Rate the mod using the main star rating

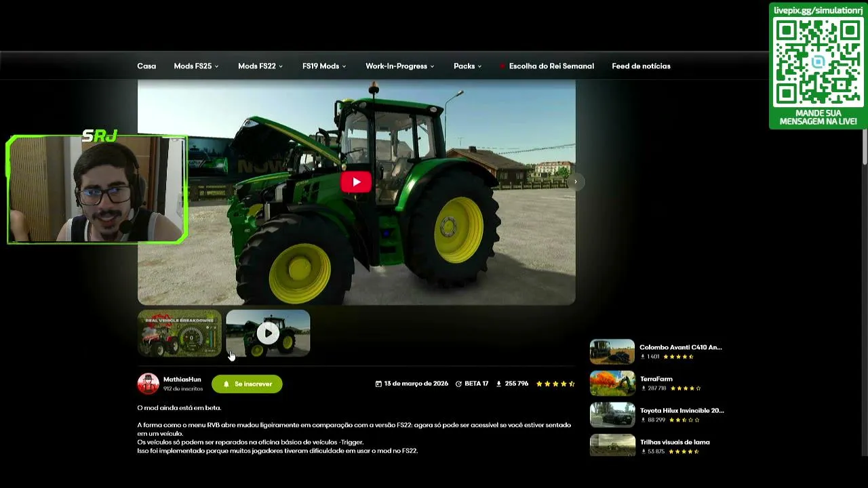[555, 384]
